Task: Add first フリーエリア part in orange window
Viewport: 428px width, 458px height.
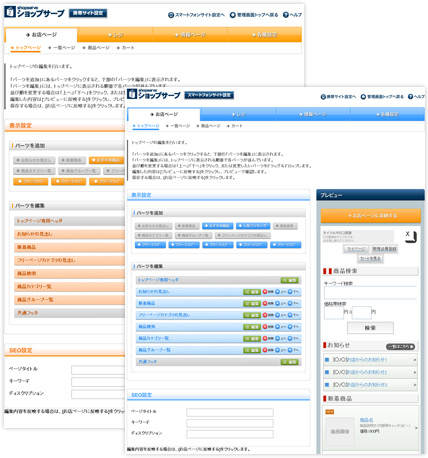Action: pos(31,182)
